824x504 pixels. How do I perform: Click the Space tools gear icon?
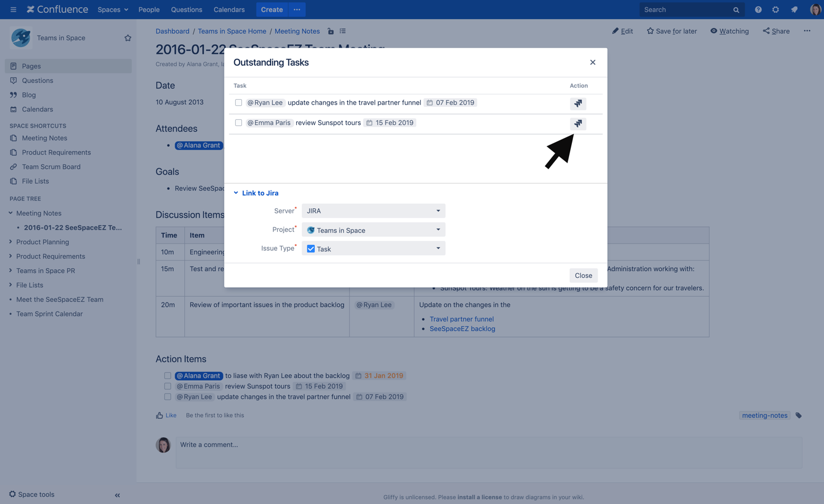[x=12, y=494]
